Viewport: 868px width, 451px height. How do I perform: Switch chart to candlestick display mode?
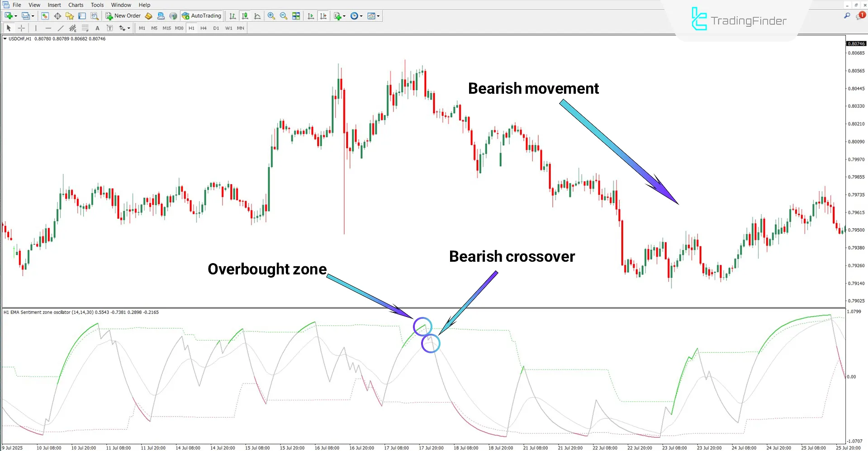245,16
